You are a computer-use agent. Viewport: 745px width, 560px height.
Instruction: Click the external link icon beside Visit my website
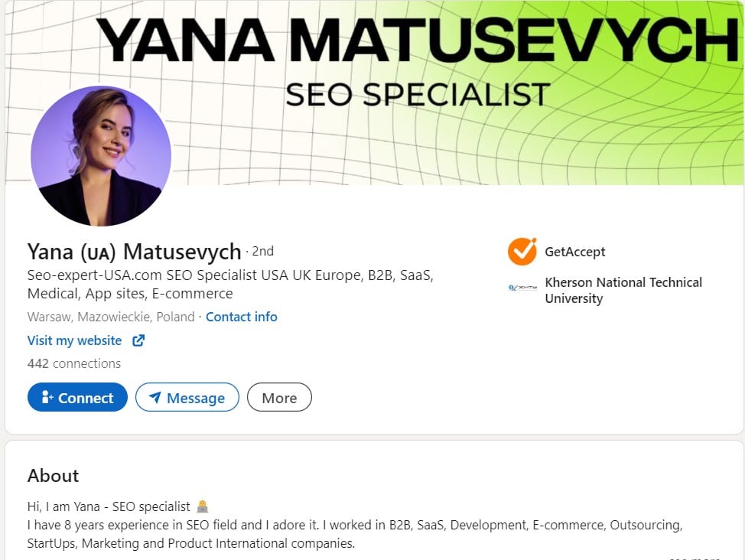tap(138, 340)
